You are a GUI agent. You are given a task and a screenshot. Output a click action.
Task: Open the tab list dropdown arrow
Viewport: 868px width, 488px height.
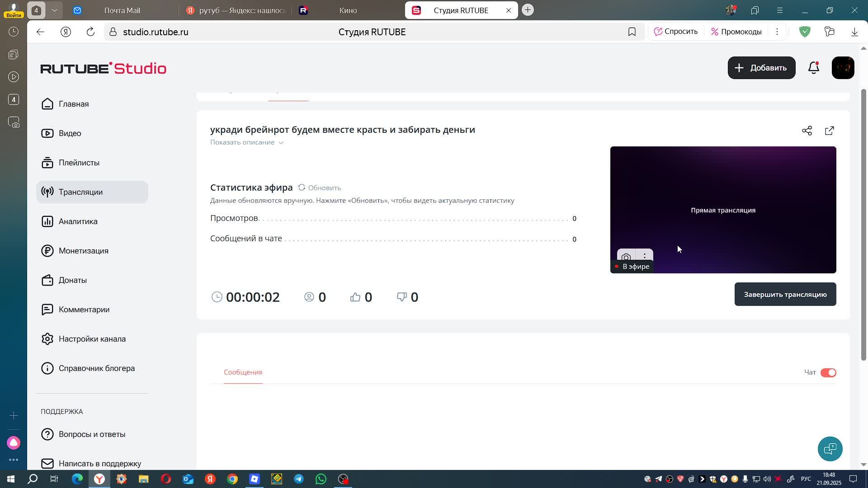54,10
